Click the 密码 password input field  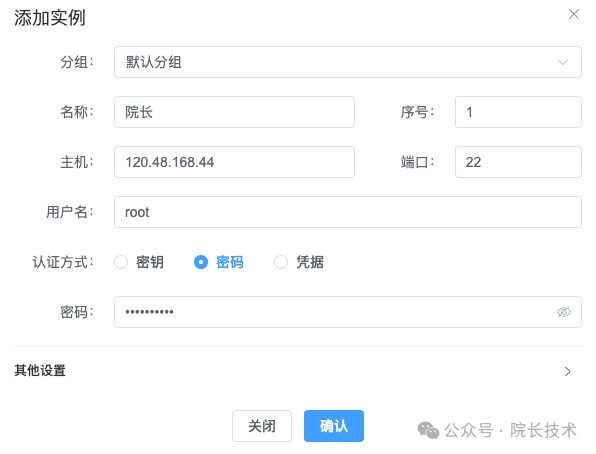(347, 312)
